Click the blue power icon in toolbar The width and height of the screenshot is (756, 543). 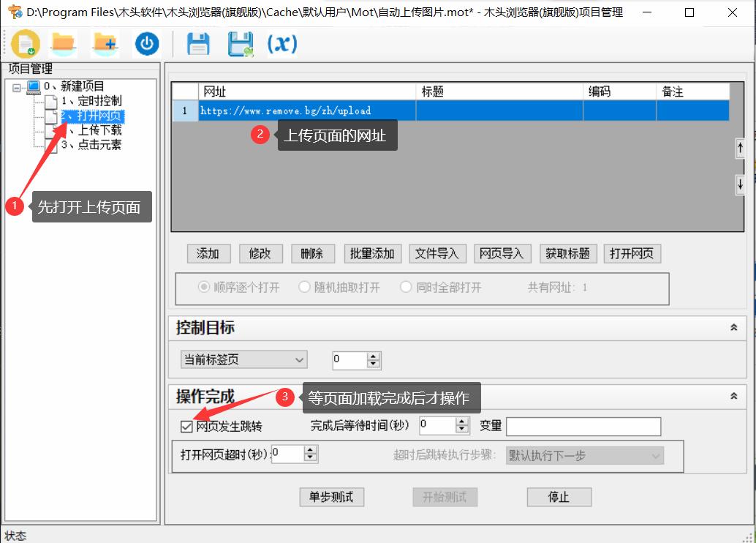coord(145,44)
